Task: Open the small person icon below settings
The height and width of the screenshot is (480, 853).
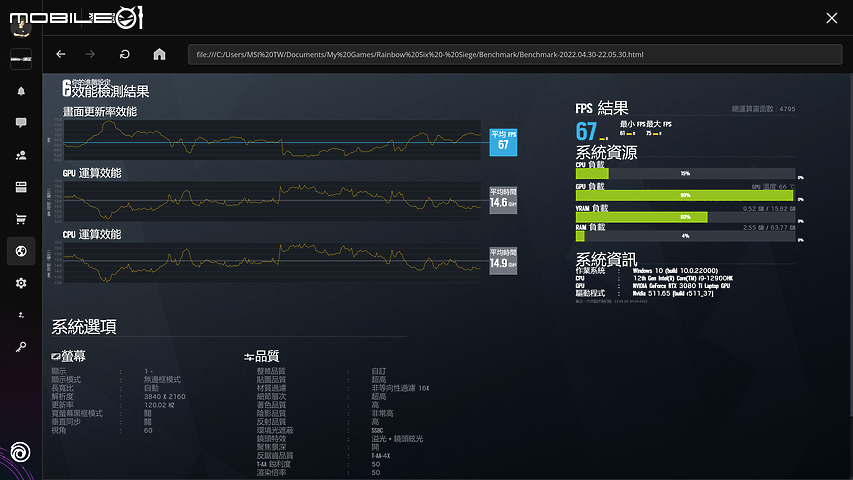Action: click(x=21, y=315)
